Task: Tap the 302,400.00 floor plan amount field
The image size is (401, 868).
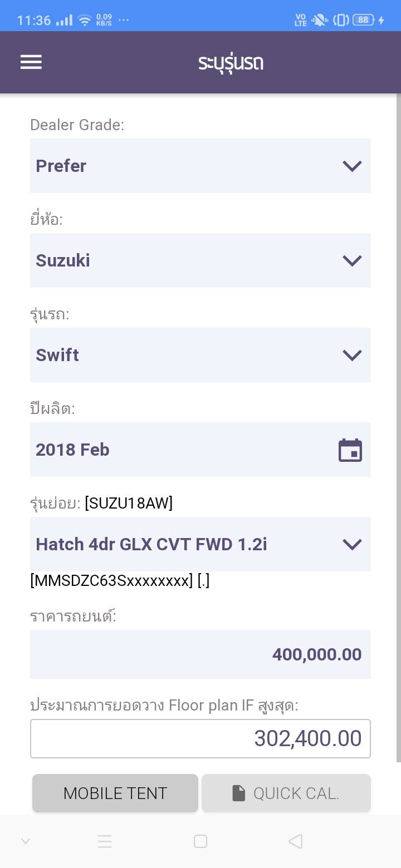Action: 200,738
